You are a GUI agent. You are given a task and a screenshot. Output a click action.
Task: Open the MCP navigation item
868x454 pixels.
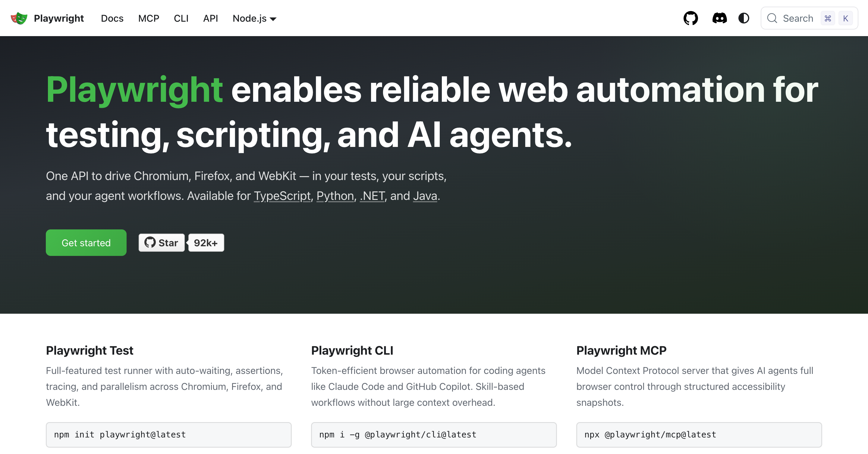click(x=149, y=18)
